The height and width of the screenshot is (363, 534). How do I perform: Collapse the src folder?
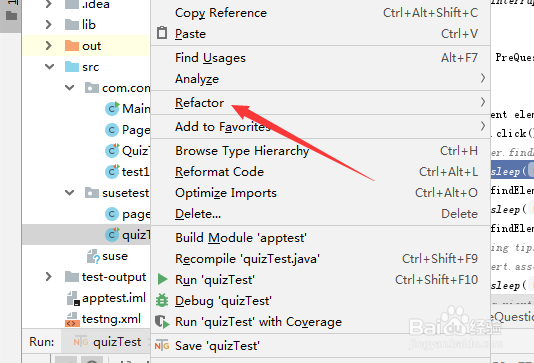[50, 66]
